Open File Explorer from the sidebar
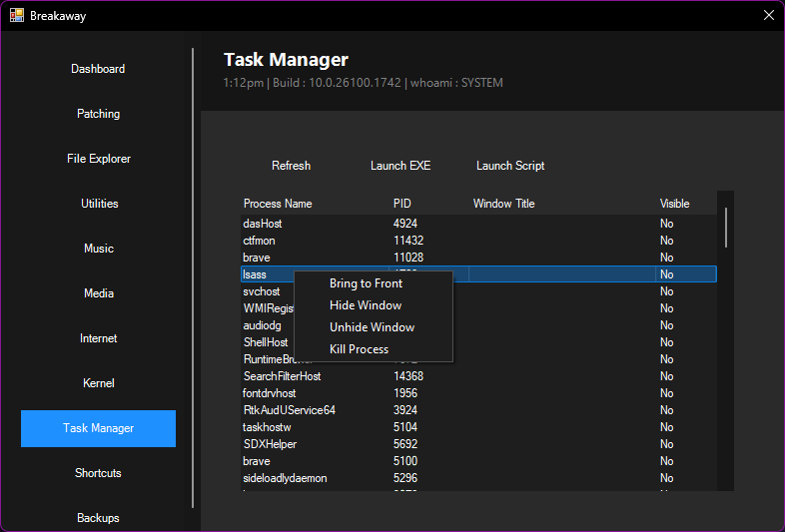The image size is (785, 532). (x=98, y=159)
